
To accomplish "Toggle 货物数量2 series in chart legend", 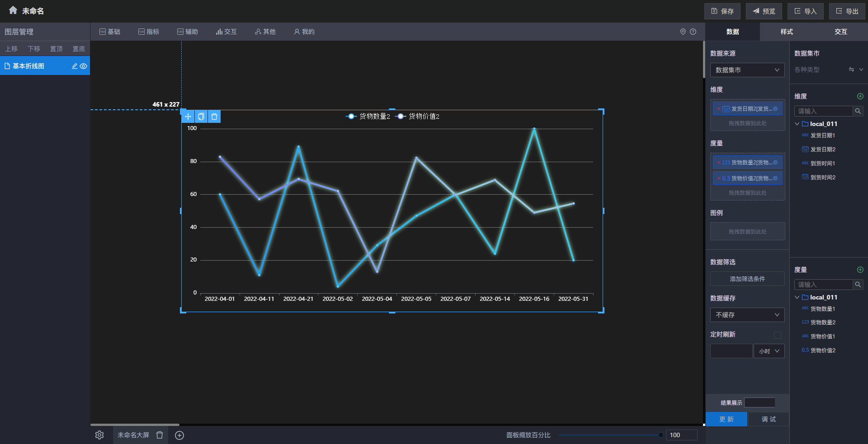I will 368,117.
